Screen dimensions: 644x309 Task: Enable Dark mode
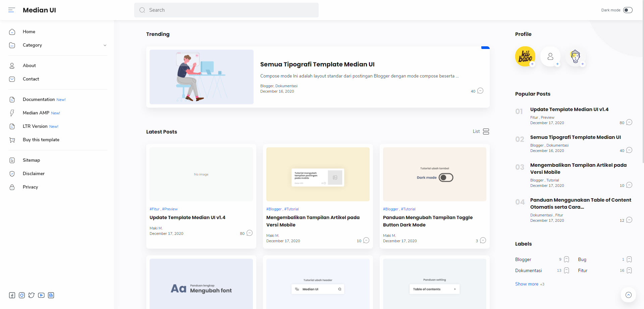[628, 10]
